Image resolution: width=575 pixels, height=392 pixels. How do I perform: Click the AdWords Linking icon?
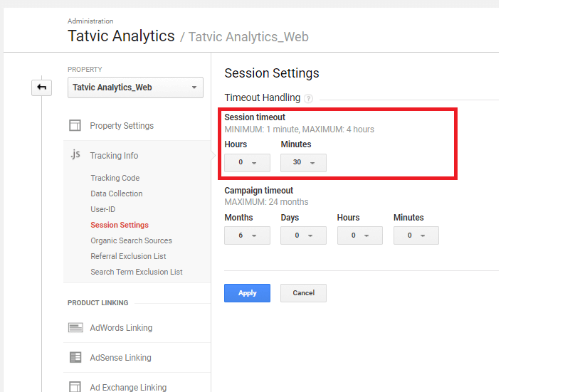point(75,327)
